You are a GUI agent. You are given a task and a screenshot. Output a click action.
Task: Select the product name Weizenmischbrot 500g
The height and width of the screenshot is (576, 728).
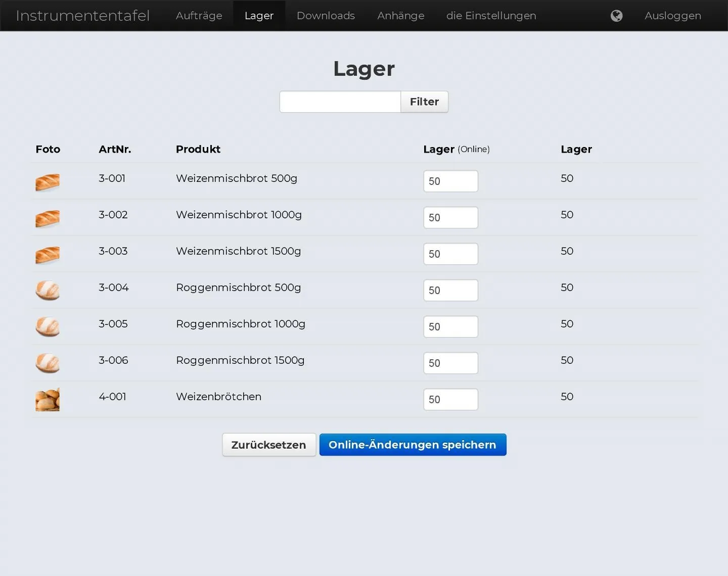pos(237,178)
